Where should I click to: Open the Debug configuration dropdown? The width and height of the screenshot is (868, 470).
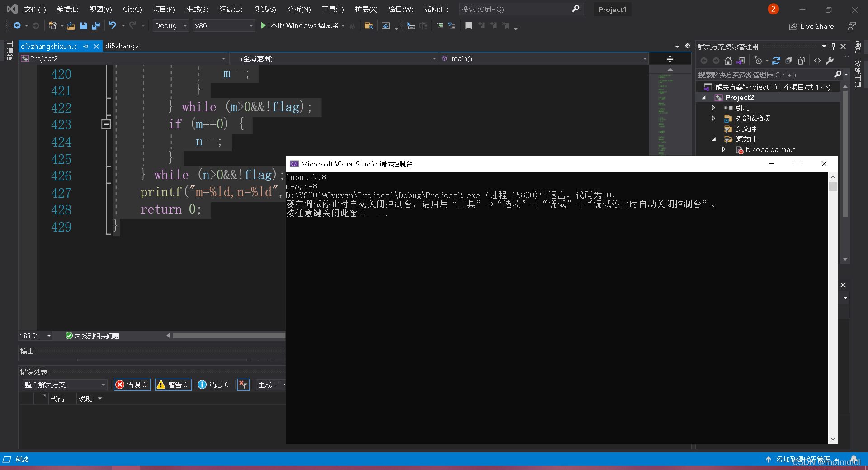(x=170, y=26)
